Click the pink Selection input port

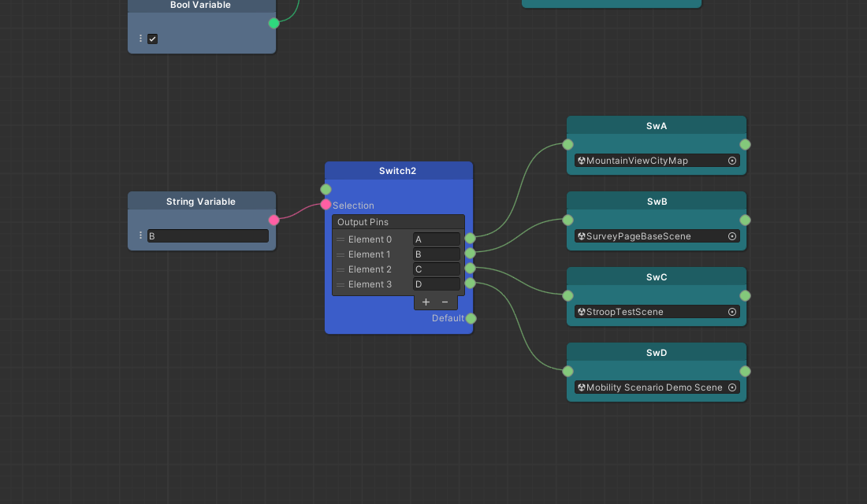point(326,205)
